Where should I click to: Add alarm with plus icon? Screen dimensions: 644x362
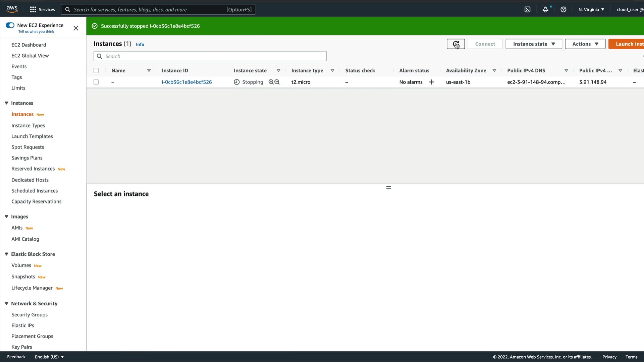click(x=432, y=82)
